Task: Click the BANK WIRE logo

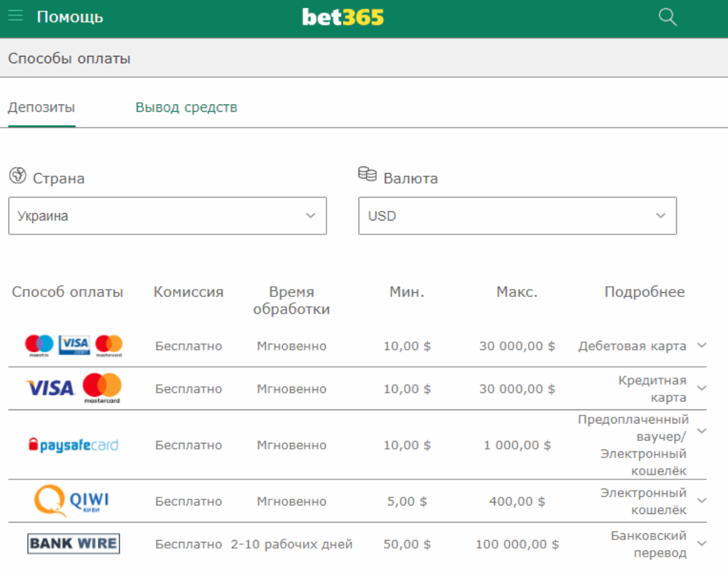Action: pos(74,544)
